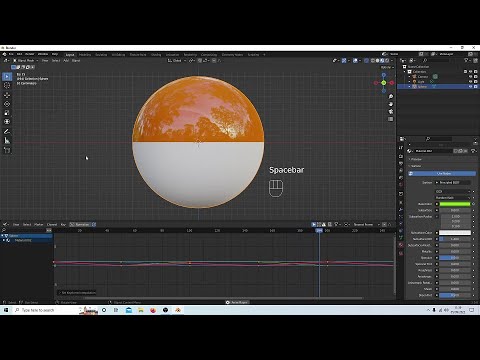The image size is (480, 360).
Task: Click the Use Nodes button
Action: [442, 174]
